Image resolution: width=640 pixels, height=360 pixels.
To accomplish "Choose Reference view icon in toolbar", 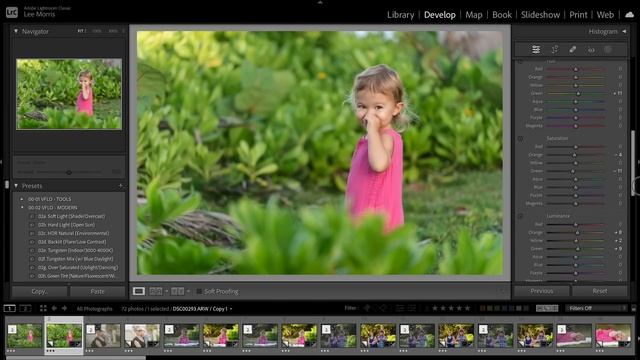I will (156, 291).
